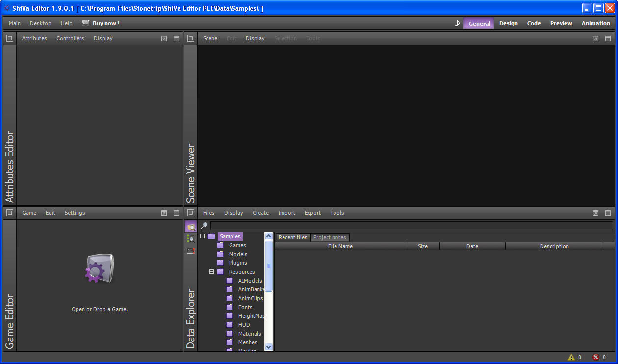Collapse the Samples folder tree

click(x=202, y=236)
